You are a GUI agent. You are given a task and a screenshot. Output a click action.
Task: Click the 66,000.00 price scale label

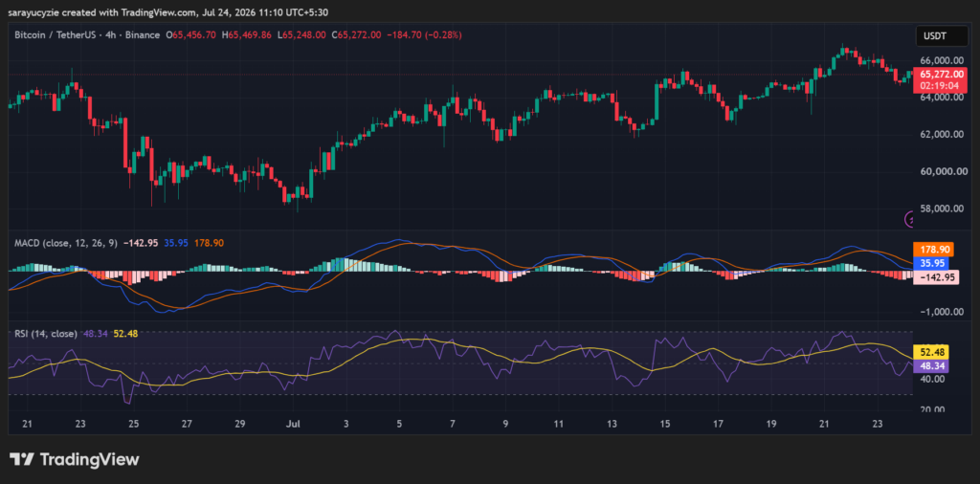(x=940, y=60)
